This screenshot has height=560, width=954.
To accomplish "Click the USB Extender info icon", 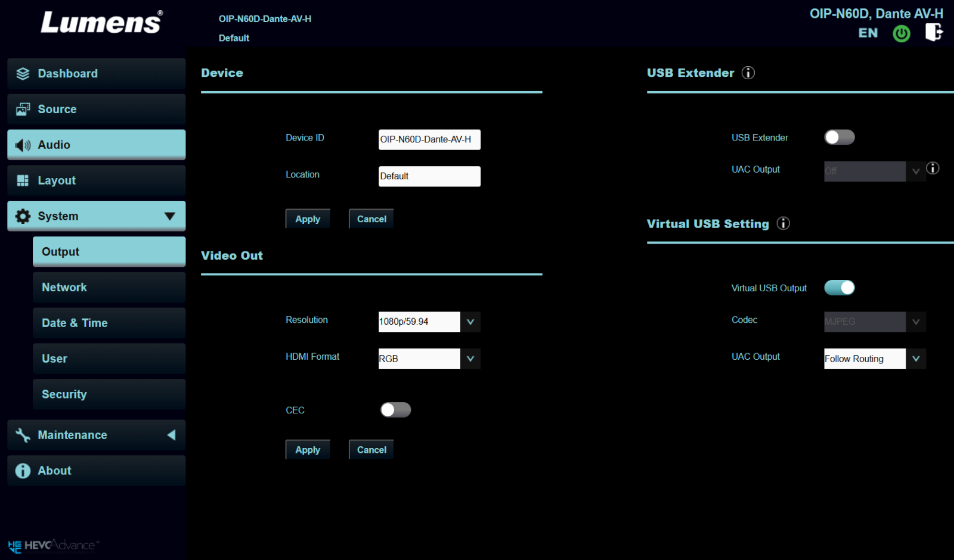I will point(748,73).
